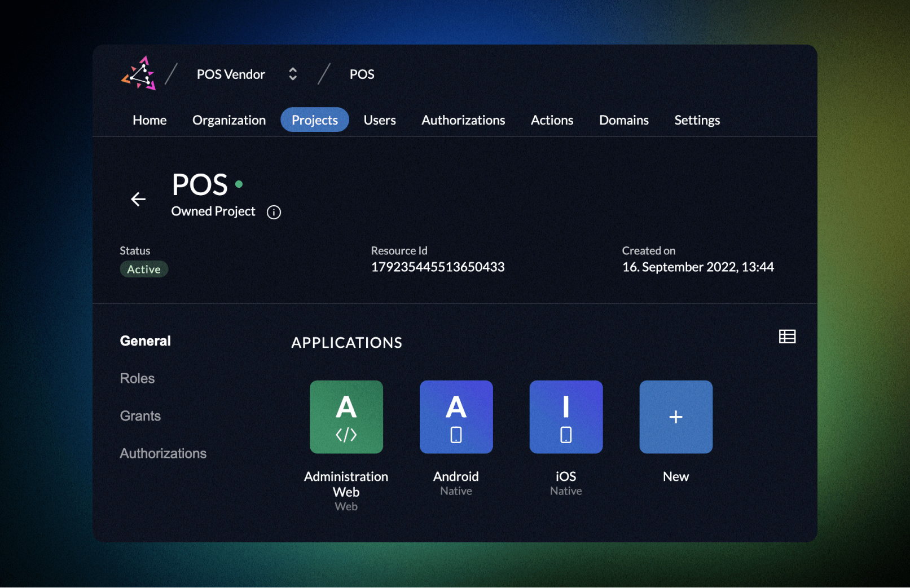Click the New label under plus tile
910x588 pixels.
[676, 477]
